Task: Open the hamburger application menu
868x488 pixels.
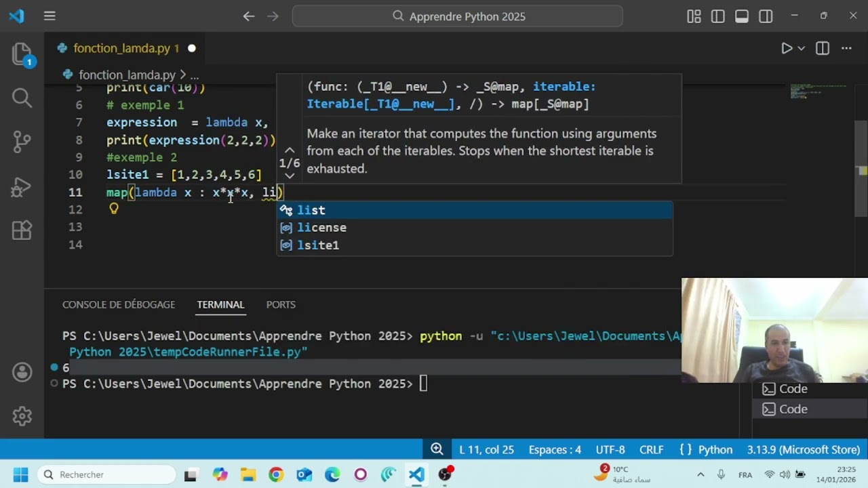Action: coord(50,16)
